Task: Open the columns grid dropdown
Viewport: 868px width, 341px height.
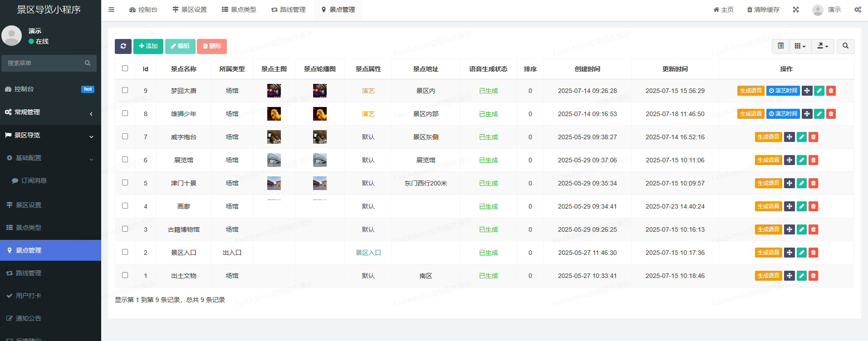Action: click(800, 46)
